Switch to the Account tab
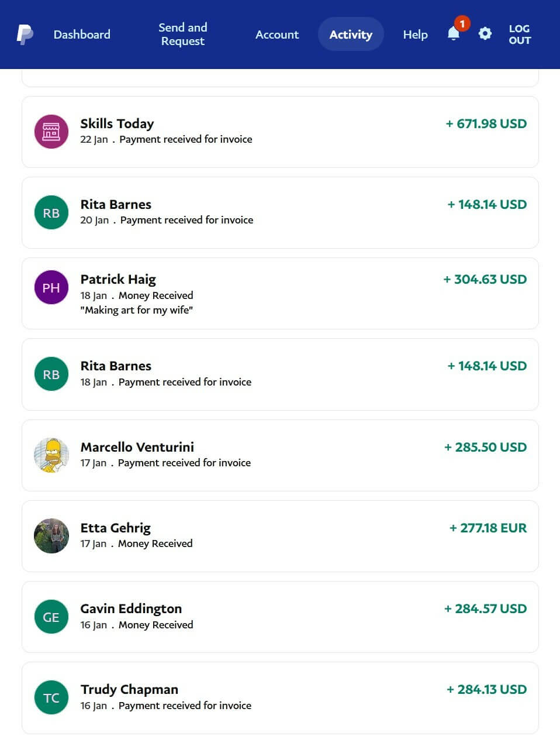560x736 pixels. (x=277, y=35)
